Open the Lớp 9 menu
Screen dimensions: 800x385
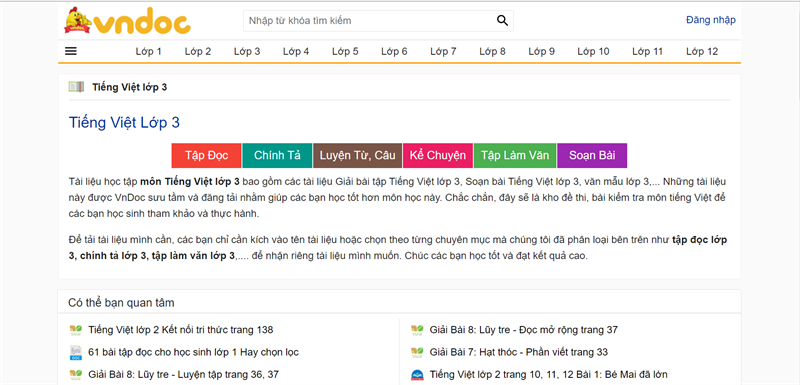point(541,51)
